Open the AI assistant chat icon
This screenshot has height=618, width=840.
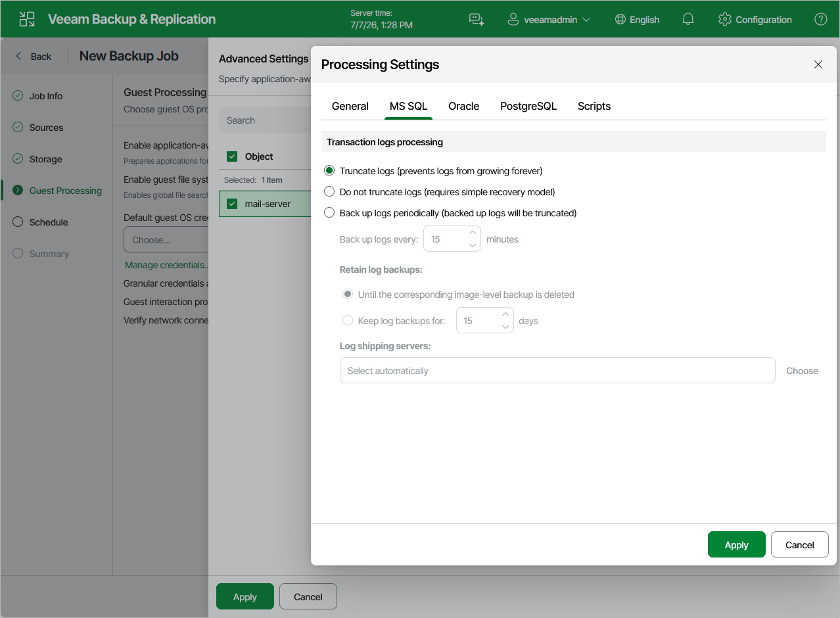[x=477, y=20]
